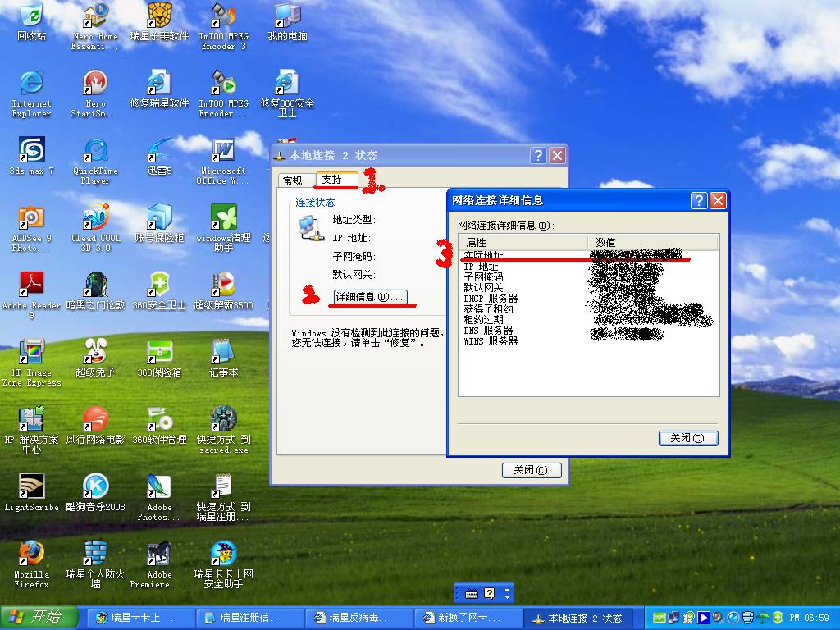
Task: Click the 数值 column header
Action: (653, 242)
